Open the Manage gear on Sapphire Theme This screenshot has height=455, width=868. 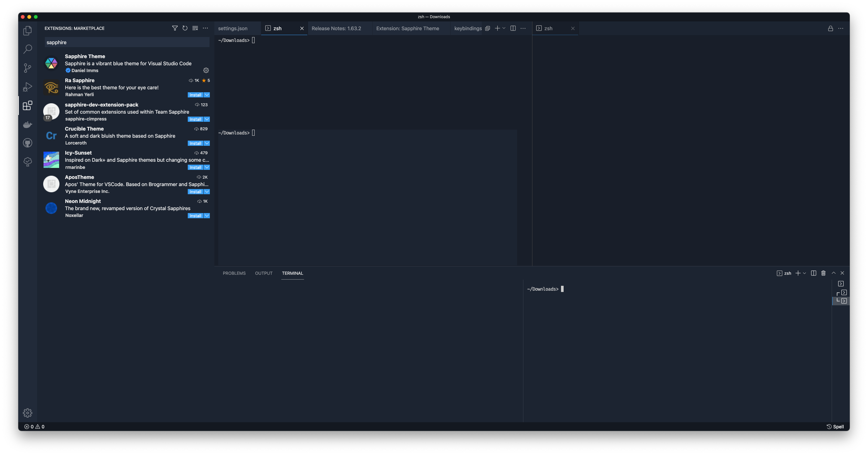[x=206, y=70]
